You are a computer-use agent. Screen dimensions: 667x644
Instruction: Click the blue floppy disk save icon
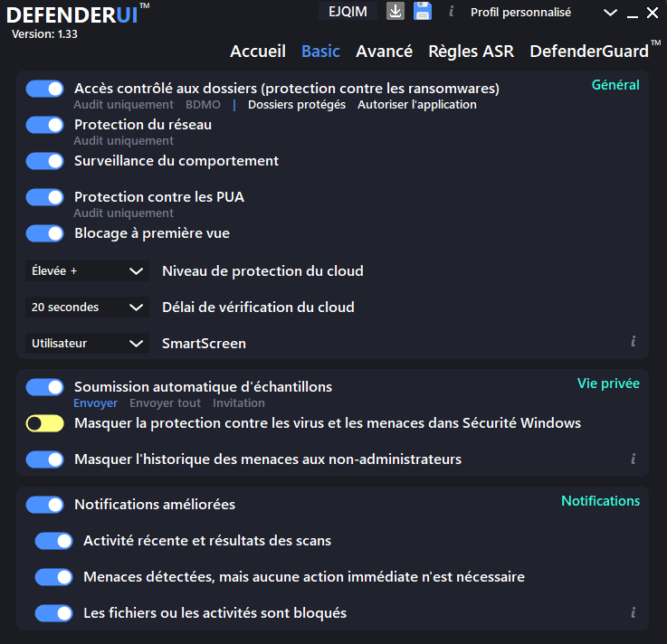[x=423, y=11]
